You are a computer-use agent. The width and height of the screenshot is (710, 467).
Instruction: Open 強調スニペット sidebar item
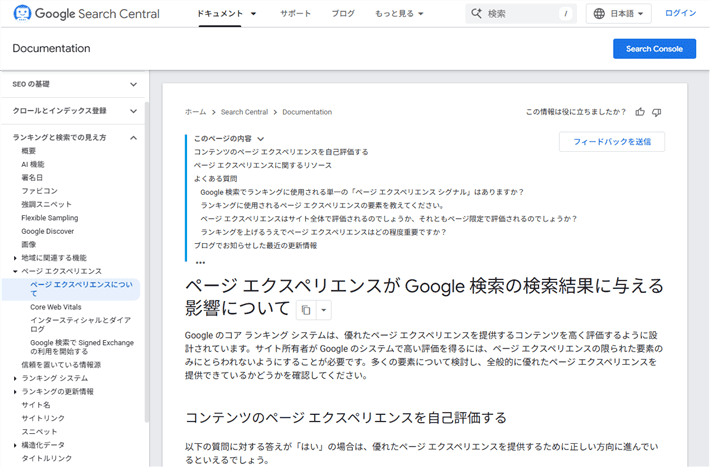(46, 204)
